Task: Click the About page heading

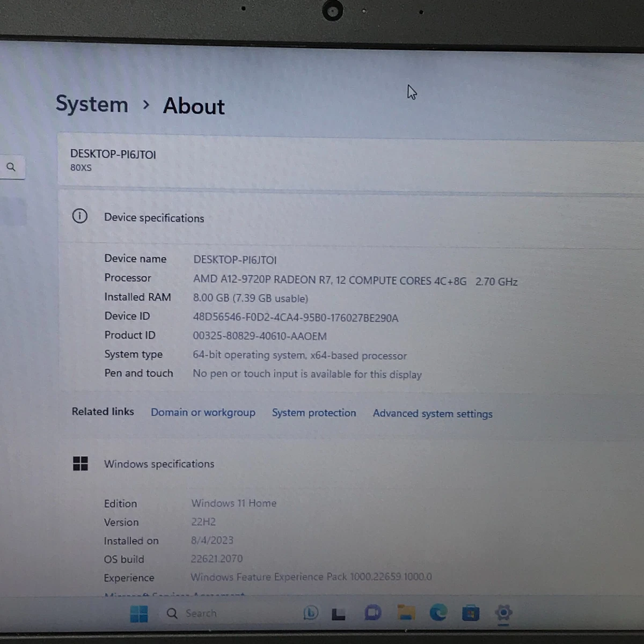Action: point(194,106)
